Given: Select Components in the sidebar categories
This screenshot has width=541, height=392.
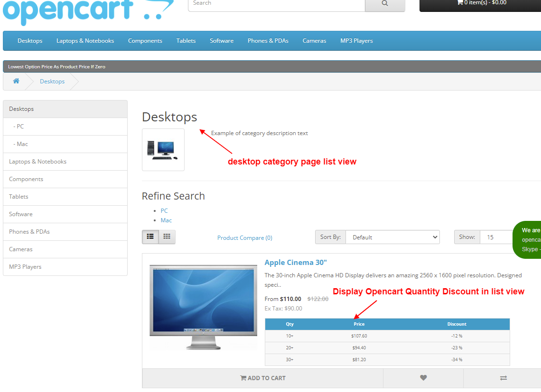Looking at the screenshot, I should click(x=26, y=179).
